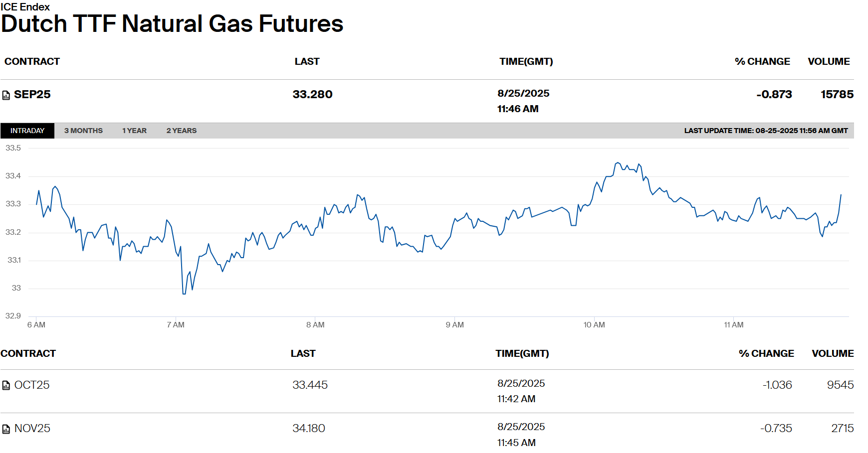Click the OCT25 last price 33.445
This screenshot has height=453, width=868.
tap(310, 385)
